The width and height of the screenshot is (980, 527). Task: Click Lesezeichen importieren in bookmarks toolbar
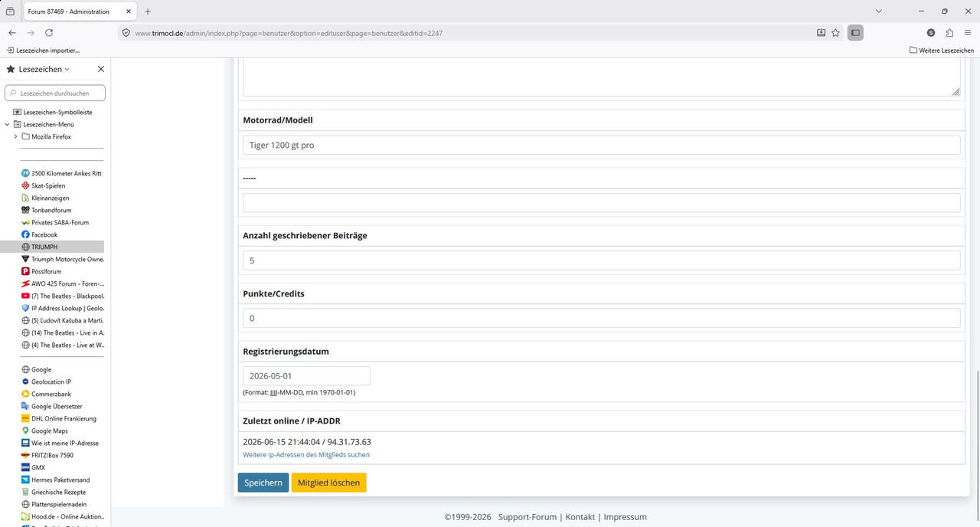tap(44, 51)
